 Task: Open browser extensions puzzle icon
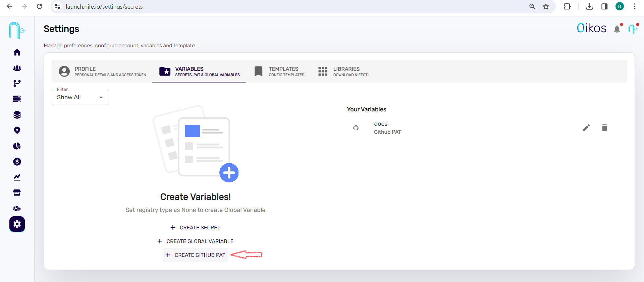tap(567, 6)
